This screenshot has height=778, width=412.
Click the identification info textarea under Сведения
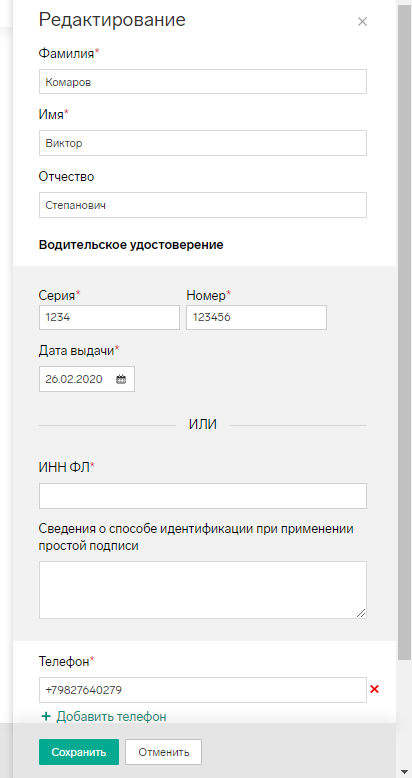(203, 590)
